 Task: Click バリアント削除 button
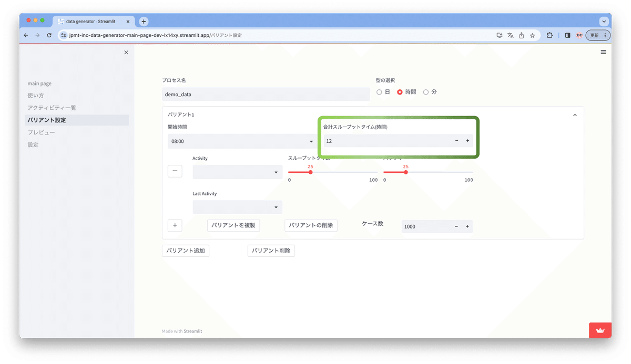(x=271, y=251)
